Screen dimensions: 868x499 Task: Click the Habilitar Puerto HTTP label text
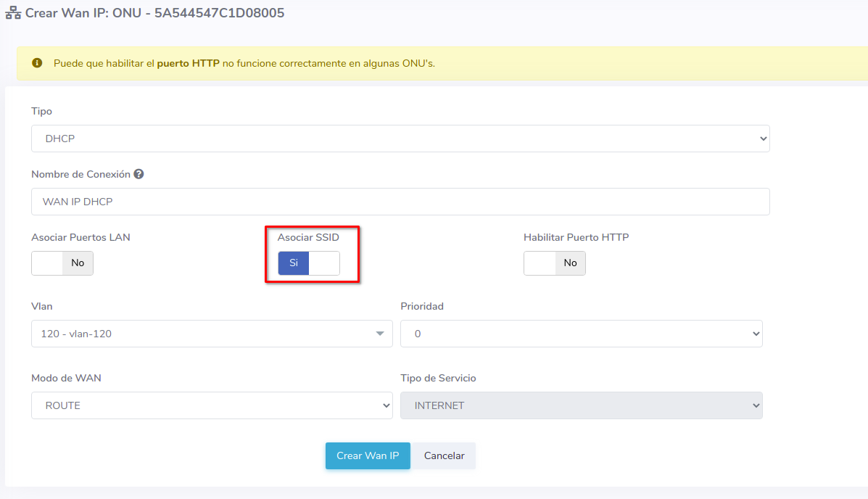click(576, 237)
